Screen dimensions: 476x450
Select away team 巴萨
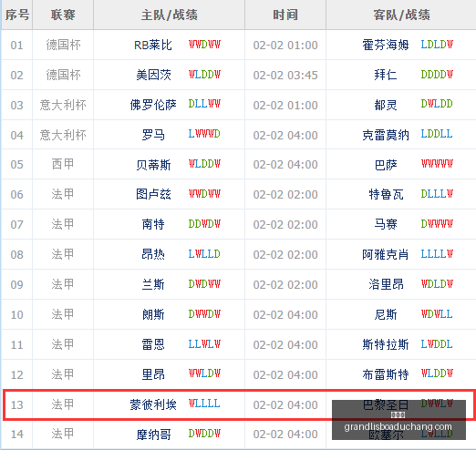[386, 165]
